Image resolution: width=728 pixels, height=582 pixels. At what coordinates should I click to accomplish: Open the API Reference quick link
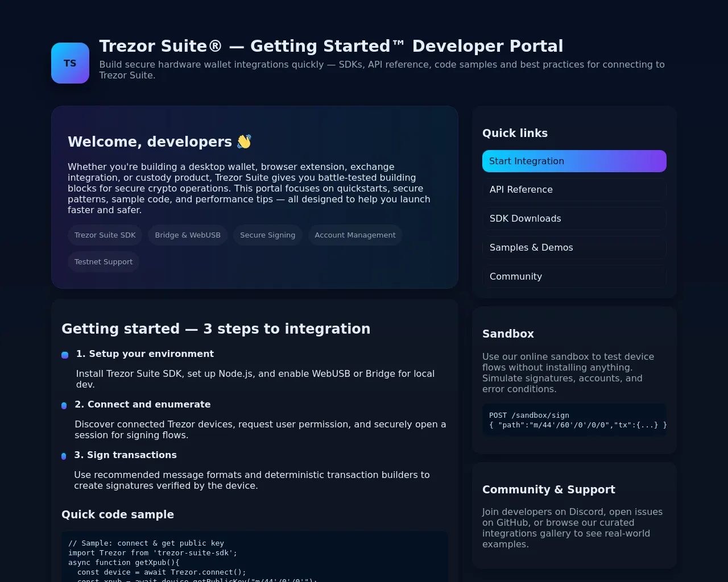click(x=574, y=190)
